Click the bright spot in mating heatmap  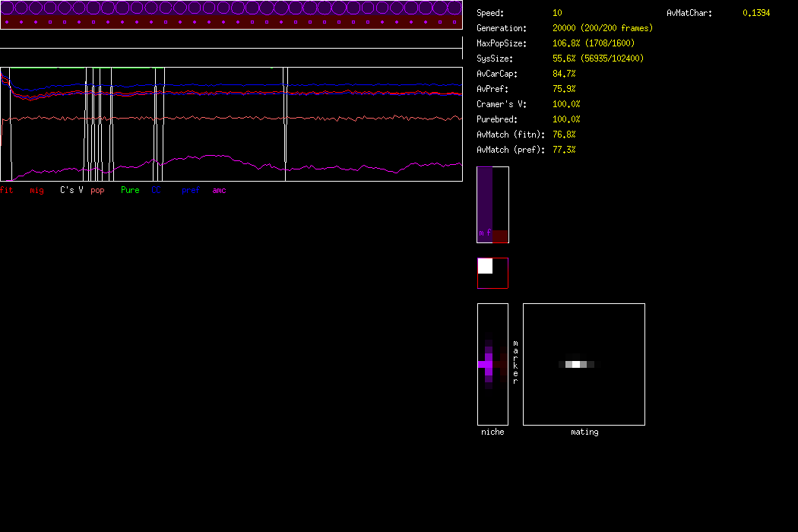pyautogui.click(x=577, y=365)
